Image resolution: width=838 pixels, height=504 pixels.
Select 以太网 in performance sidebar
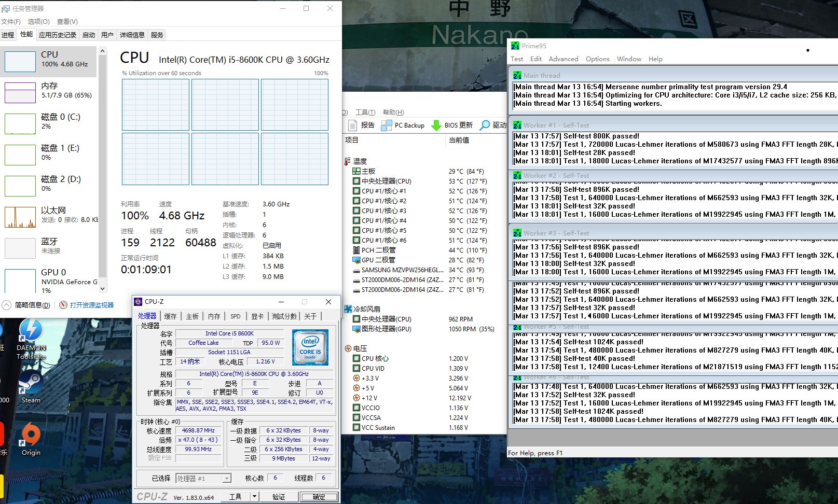click(48, 216)
